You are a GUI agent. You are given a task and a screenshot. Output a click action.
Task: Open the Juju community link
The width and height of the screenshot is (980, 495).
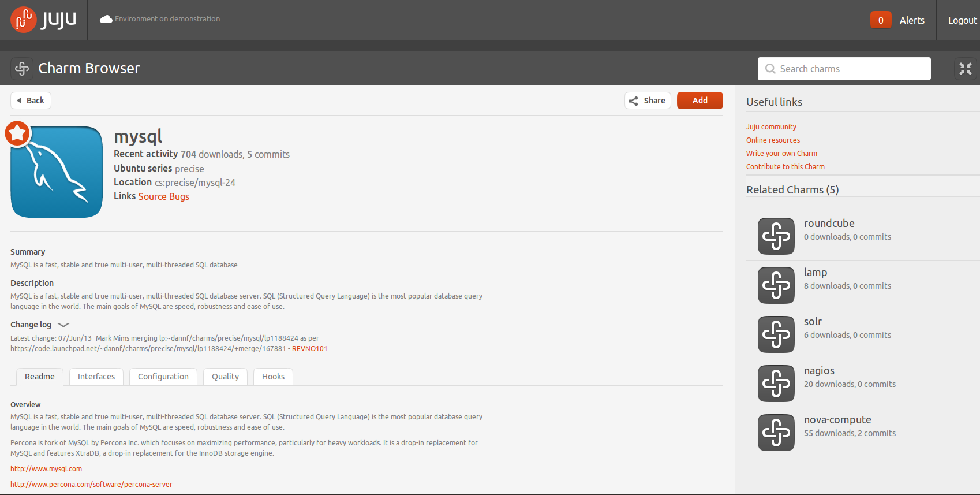coord(771,126)
